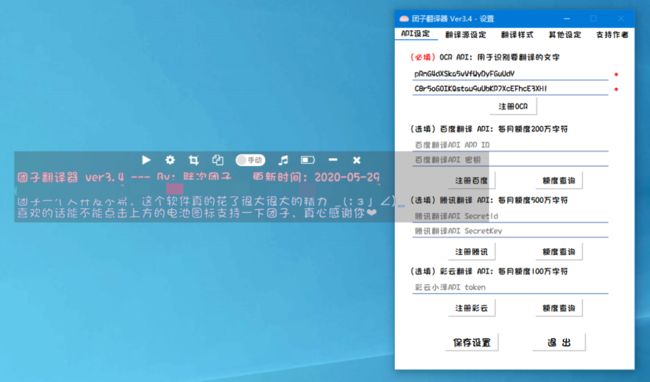Click the 注册彩云 button
The image size is (650, 382).
coord(471,308)
